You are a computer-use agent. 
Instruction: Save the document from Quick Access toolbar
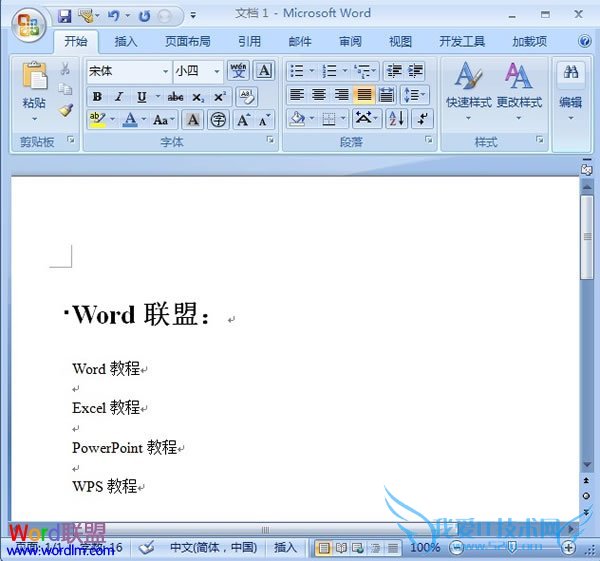pyautogui.click(x=65, y=16)
